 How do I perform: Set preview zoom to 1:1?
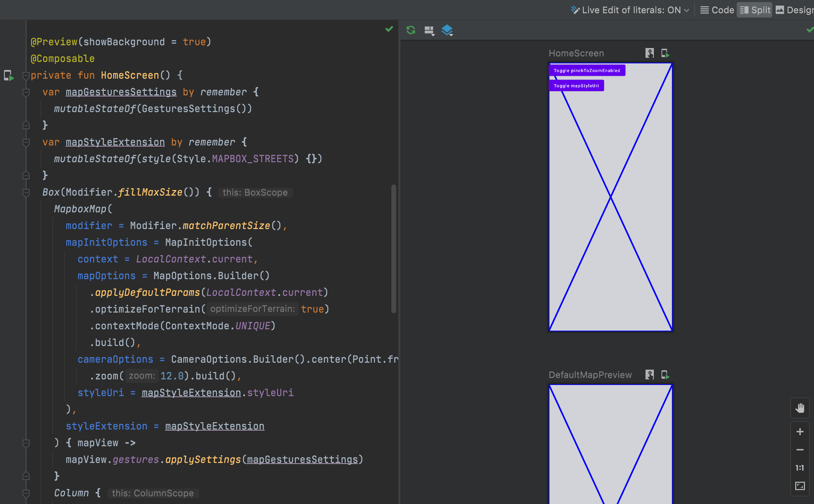pos(800,468)
